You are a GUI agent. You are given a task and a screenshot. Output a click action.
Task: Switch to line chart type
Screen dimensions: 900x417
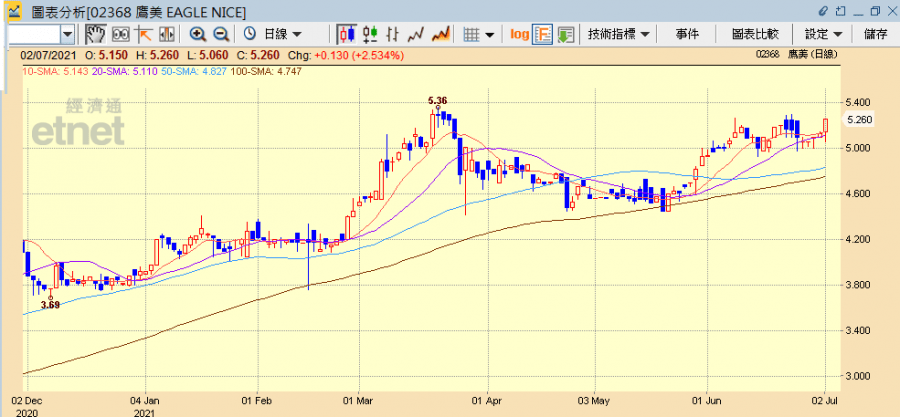pyautogui.click(x=415, y=34)
